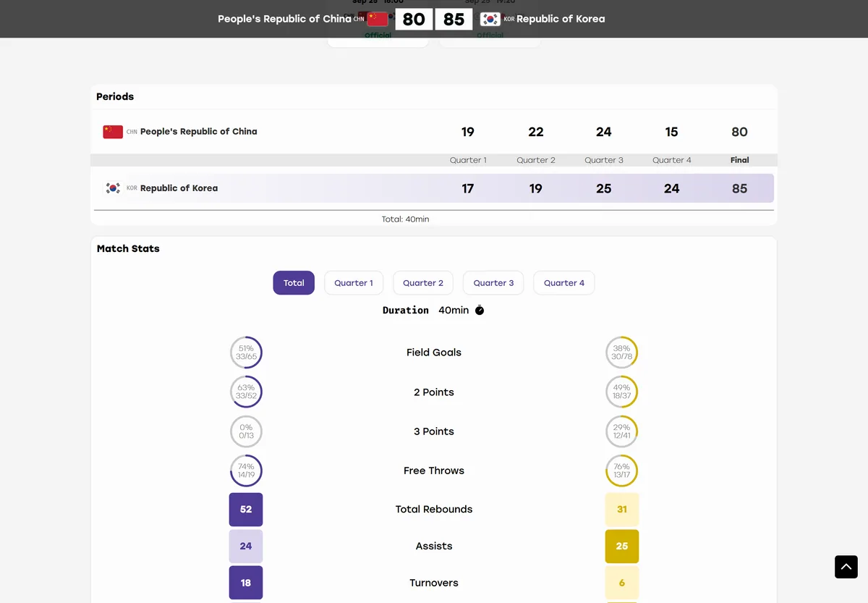Open Republic of Korea team link in Periods

179,188
